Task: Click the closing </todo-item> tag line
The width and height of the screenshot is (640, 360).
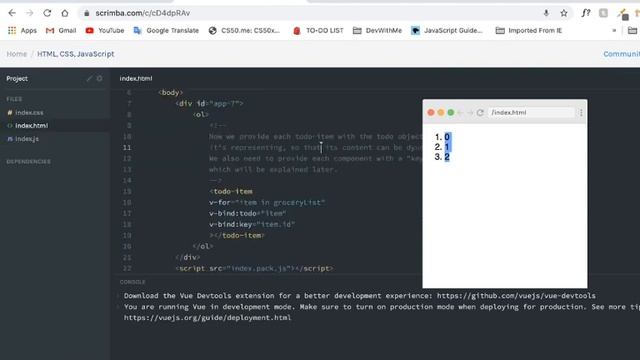Action: coord(237,236)
